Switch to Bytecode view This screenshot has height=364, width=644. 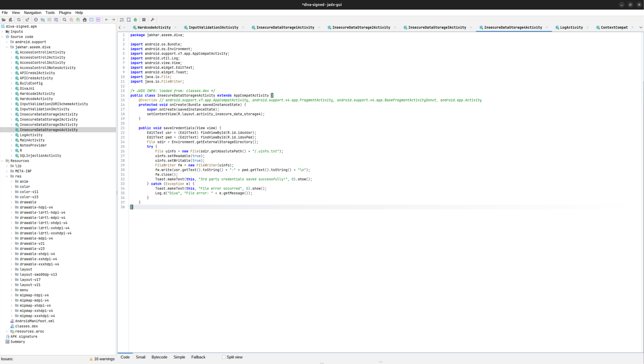(159, 357)
